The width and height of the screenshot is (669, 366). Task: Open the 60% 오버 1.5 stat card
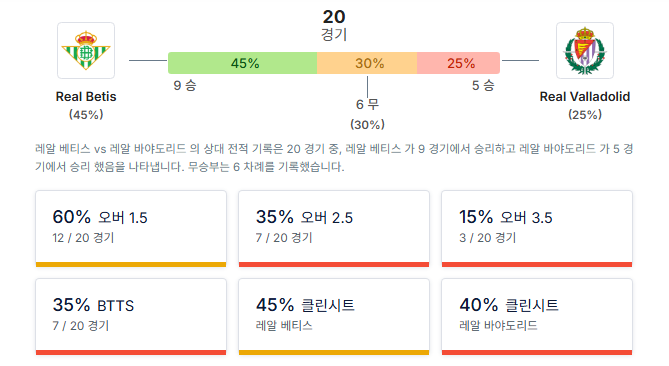[x=131, y=229]
